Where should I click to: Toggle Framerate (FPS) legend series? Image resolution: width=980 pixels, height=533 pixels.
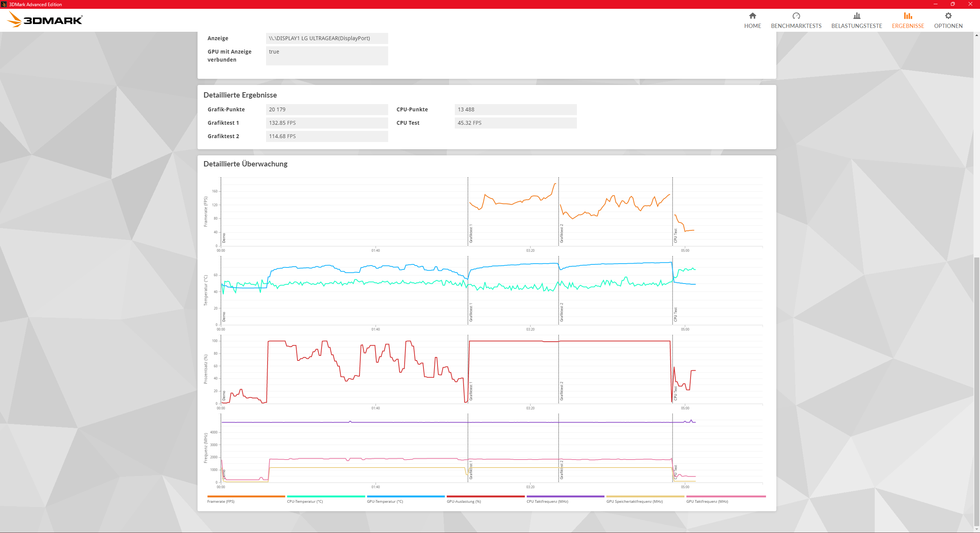[221, 501]
